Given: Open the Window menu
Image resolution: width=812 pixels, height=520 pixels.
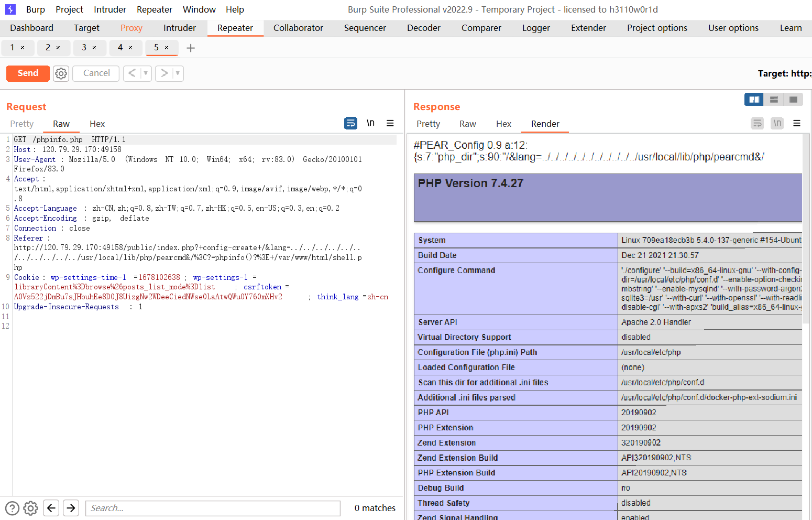Looking at the screenshot, I should coord(199,9).
